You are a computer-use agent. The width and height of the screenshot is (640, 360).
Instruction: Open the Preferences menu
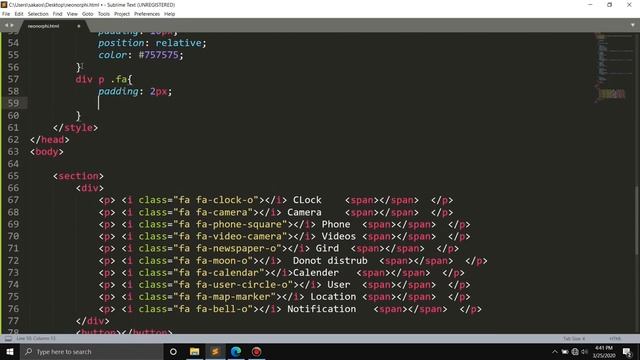[x=147, y=14]
